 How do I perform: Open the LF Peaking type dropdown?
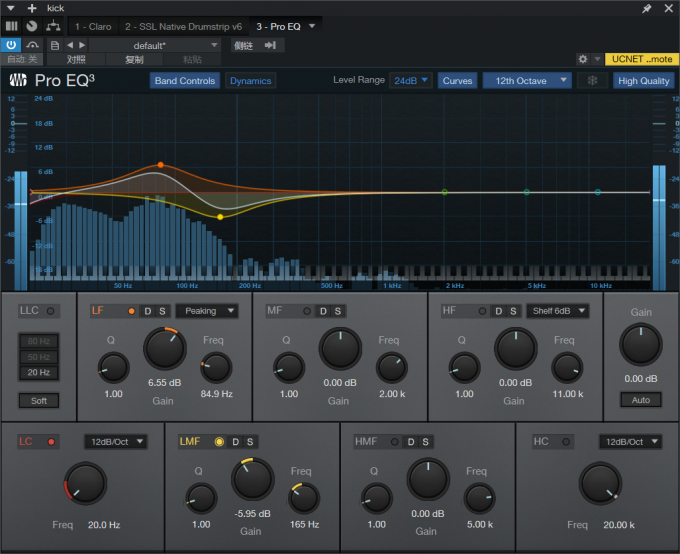click(x=207, y=311)
